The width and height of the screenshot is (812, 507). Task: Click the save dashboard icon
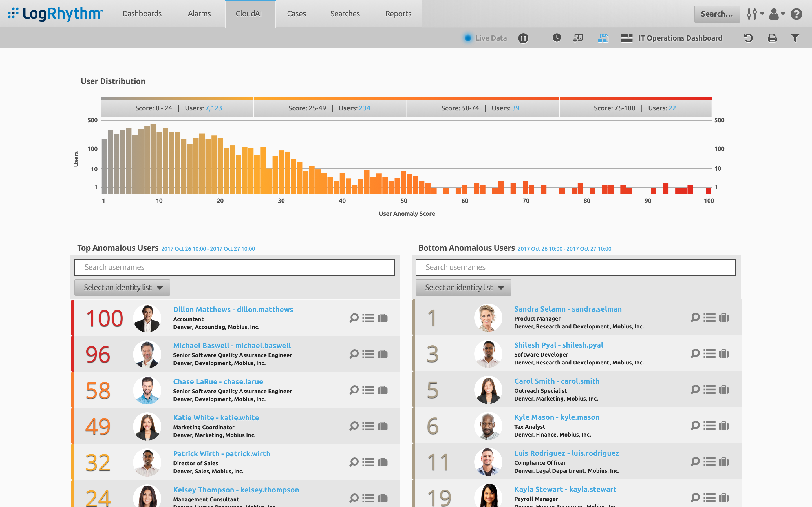[x=603, y=38]
